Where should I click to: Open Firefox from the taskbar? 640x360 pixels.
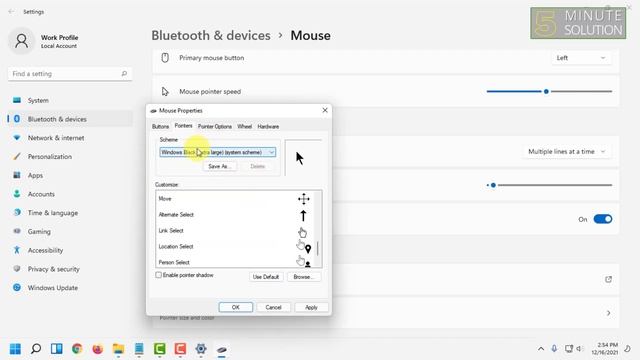point(98,349)
